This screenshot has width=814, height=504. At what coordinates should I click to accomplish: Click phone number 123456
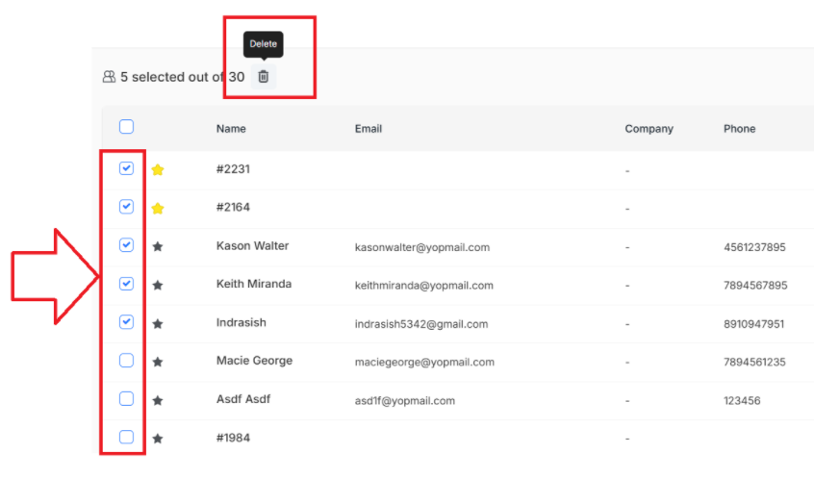[x=742, y=401]
